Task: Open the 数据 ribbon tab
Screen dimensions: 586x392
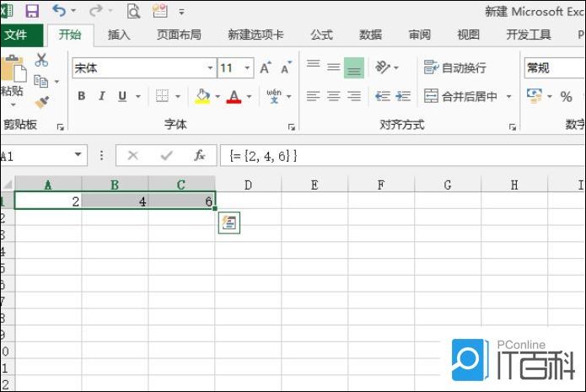Action: click(x=370, y=35)
